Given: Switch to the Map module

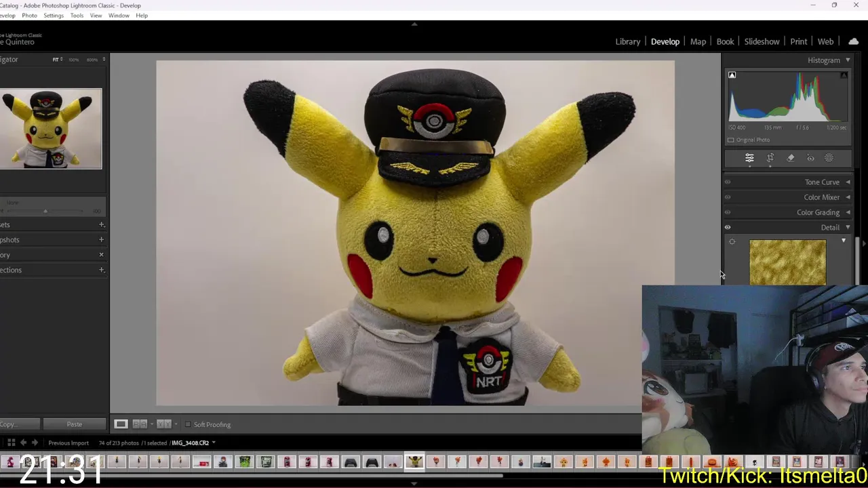Looking at the screenshot, I should [x=698, y=41].
